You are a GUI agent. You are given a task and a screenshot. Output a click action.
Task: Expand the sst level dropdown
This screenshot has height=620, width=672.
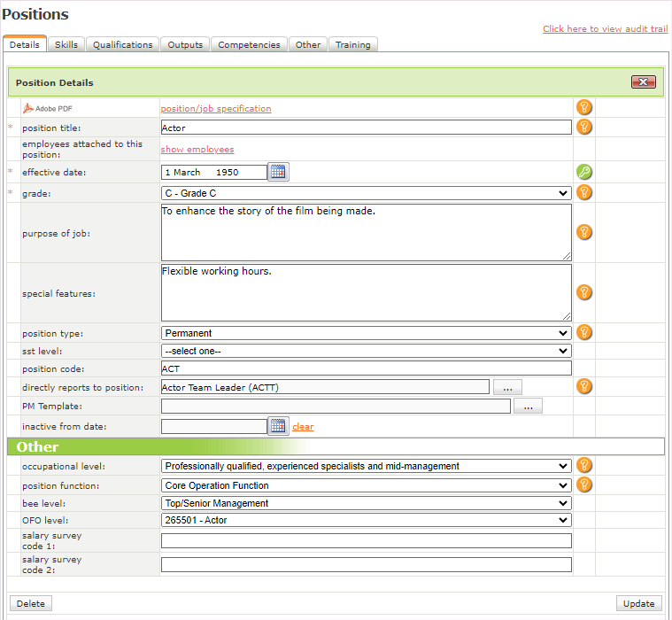(366, 351)
